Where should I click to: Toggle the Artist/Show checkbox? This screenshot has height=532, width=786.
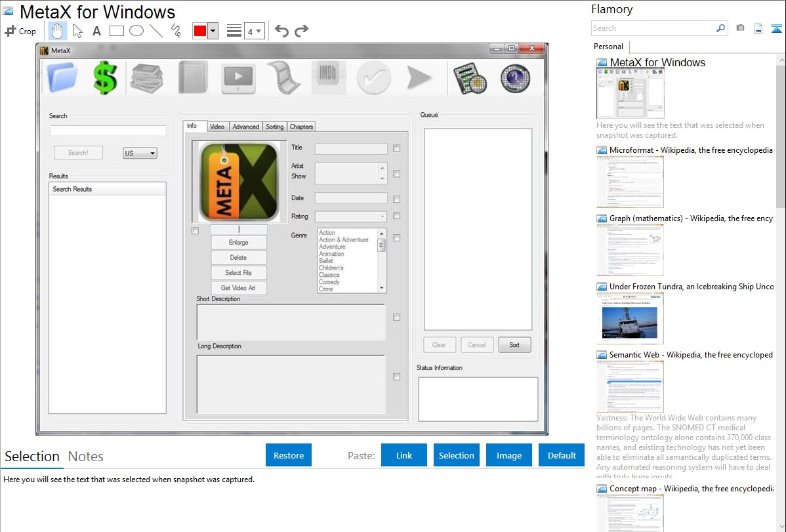point(396,173)
